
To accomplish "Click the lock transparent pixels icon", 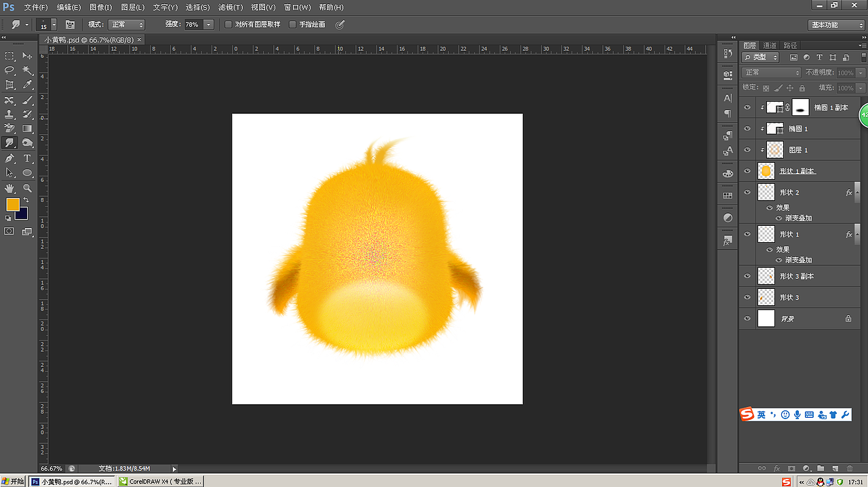I will coord(766,88).
